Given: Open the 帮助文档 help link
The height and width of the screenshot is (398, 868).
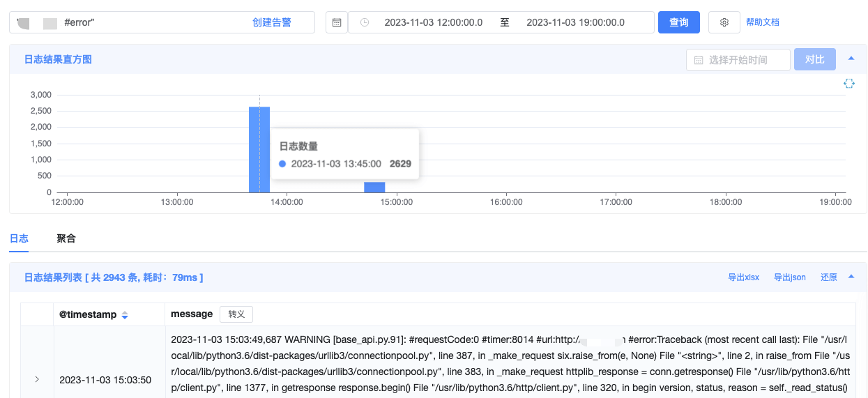Looking at the screenshot, I should point(762,22).
